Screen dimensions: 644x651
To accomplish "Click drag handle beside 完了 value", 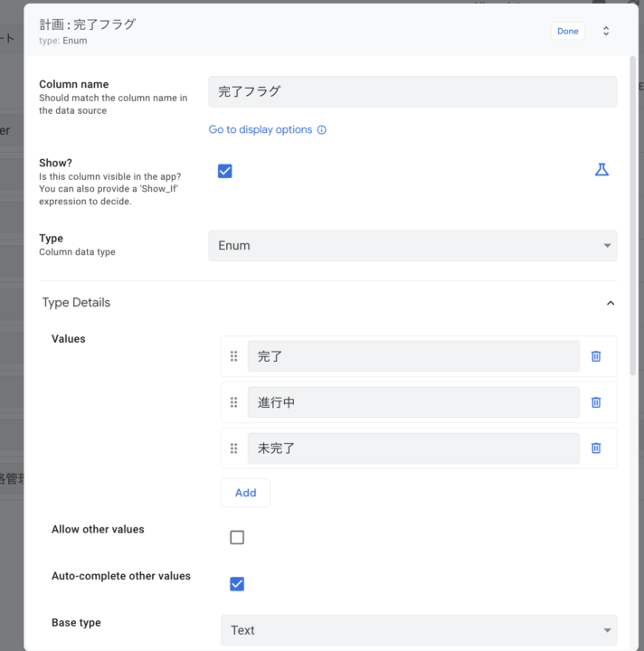I will point(234,356).
